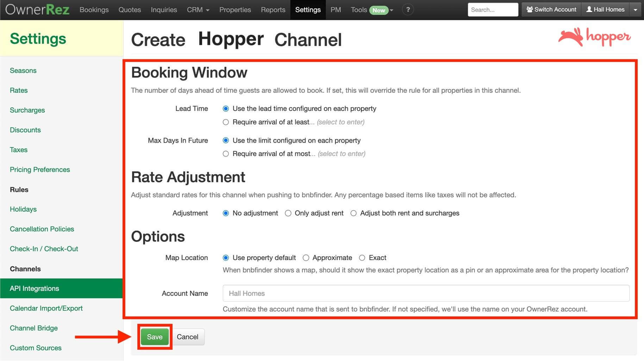The image size is (644, 361).
Task: Open the Reports menu
Action: tap(273, 10)
